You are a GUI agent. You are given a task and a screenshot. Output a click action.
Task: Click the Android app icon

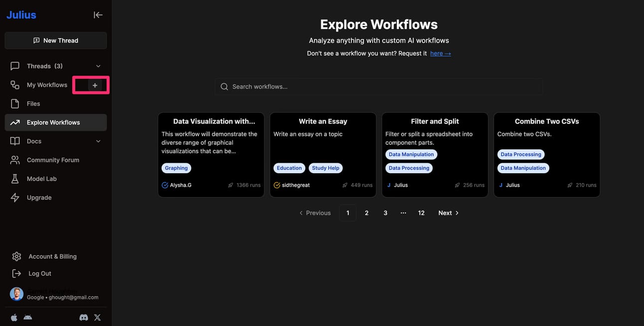(28, 318)
